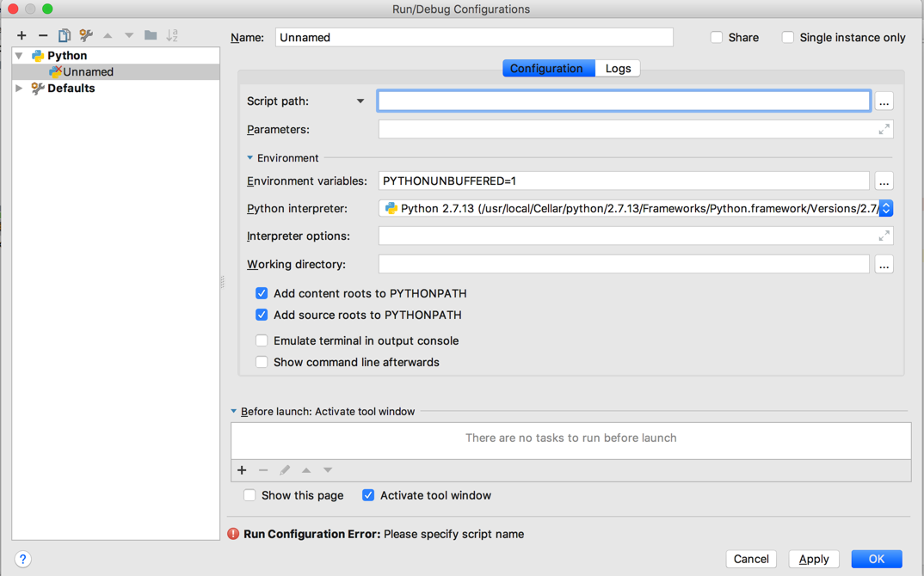
Task: Uncheck Add content roots to PYTHONPATH
Action: coord(262,293)
